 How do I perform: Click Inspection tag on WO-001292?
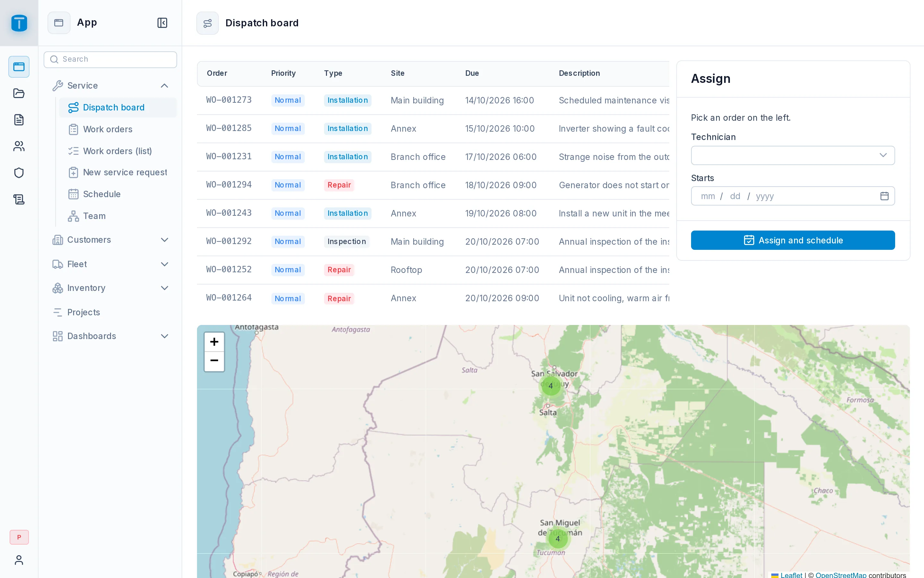point(346,241)
